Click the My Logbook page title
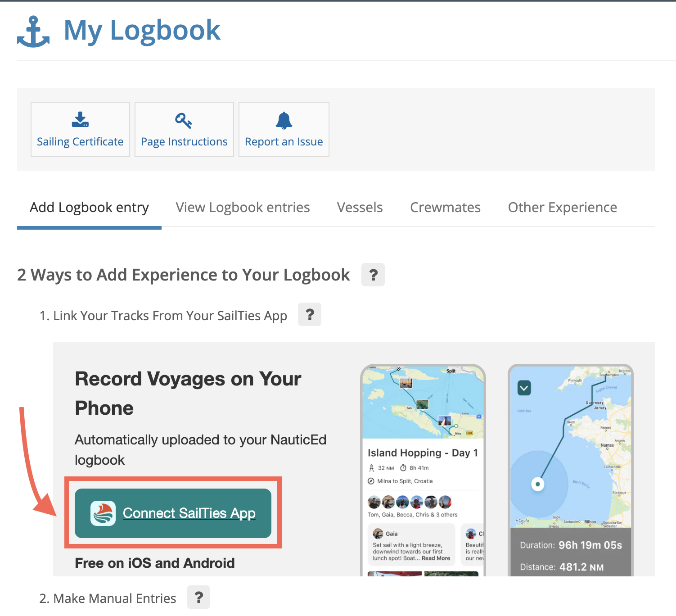This screenshot has height=616, width=676. click(142, 31)
